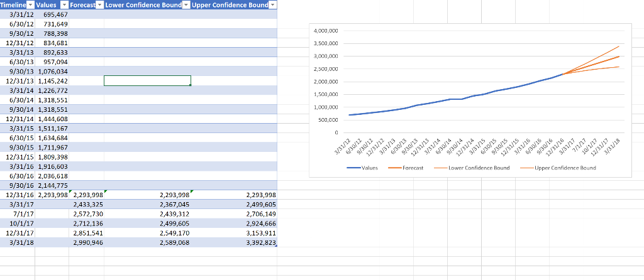
Task: Select the 500,000 axis label in chart
Action: (327, 120)
